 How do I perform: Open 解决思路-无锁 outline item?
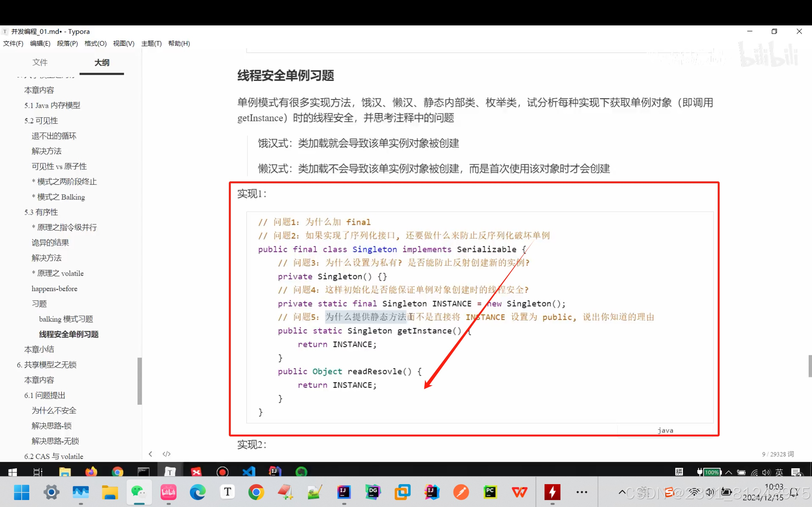click(55, 441)
